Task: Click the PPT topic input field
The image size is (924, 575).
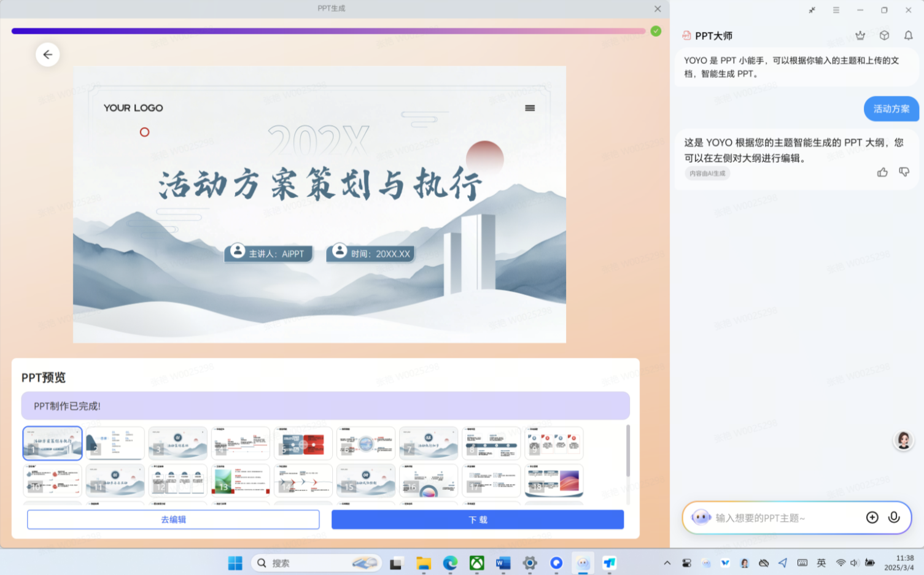Action: tap(786, 518)
